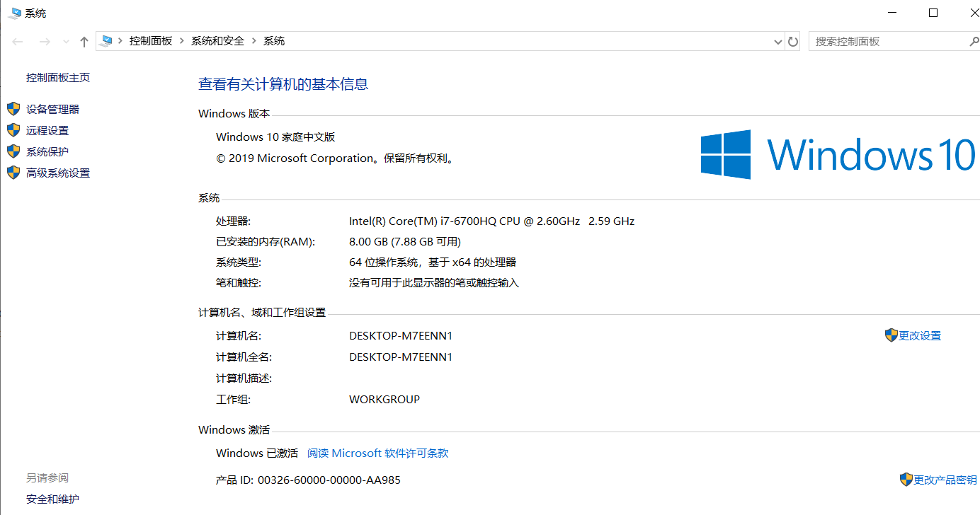Click the Windows 已激活 status text

(257, 453)
